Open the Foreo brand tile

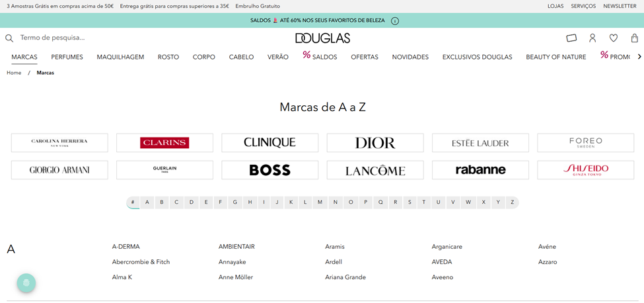(585, 143)
